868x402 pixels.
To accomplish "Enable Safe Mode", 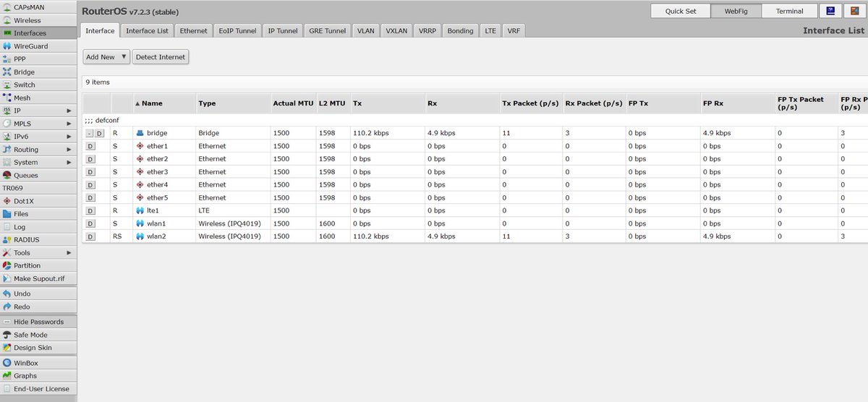I will [x=38, y=335].
